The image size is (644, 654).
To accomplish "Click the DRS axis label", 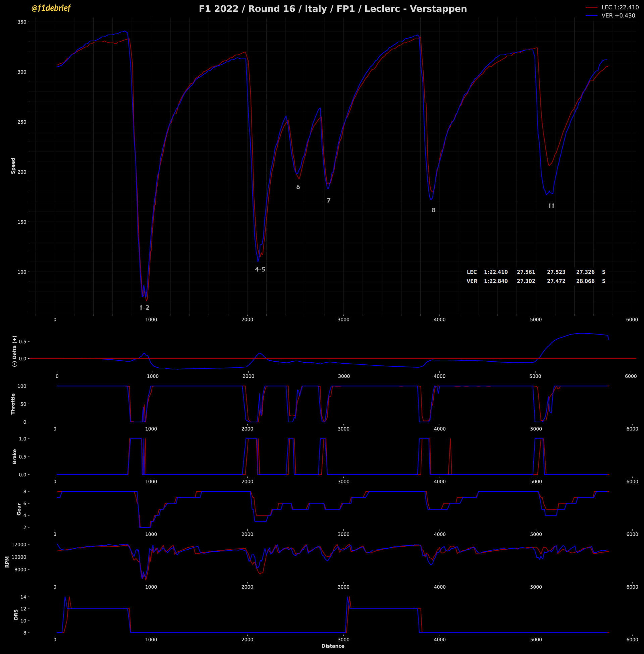I will 16,614.
